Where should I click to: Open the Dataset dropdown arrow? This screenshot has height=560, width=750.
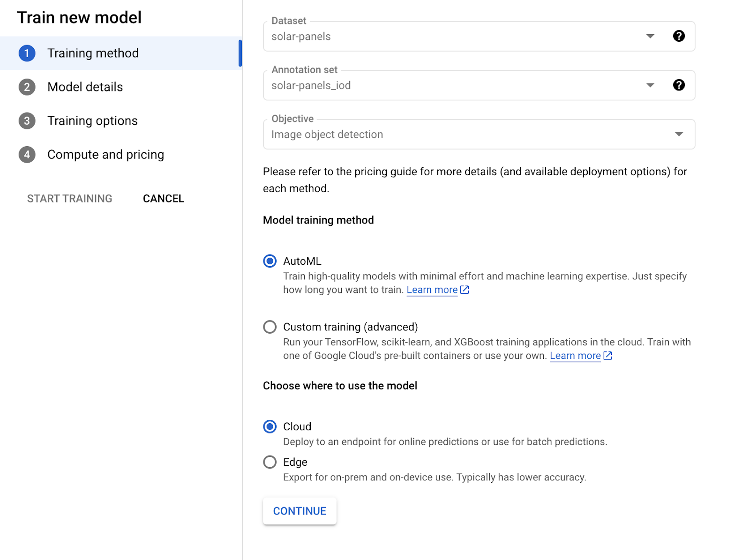pyautogui.click(x=650, y=36)
